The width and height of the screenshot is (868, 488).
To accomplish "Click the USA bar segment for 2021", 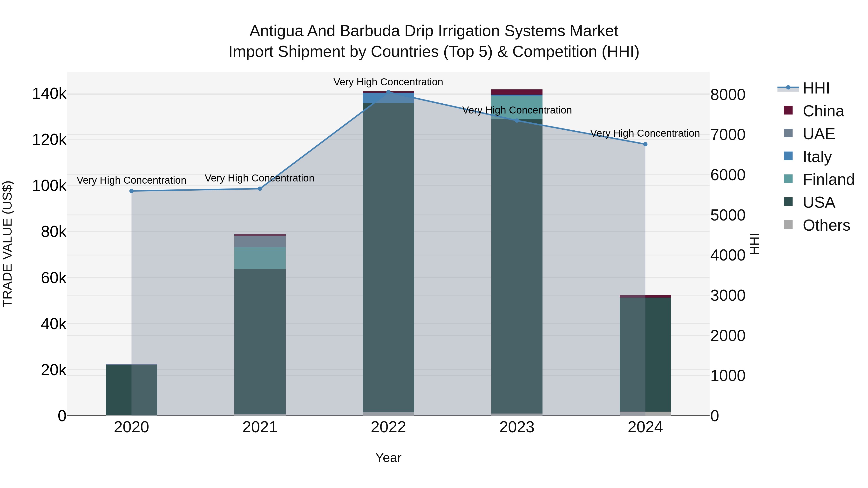I will [x=260, y=341].
